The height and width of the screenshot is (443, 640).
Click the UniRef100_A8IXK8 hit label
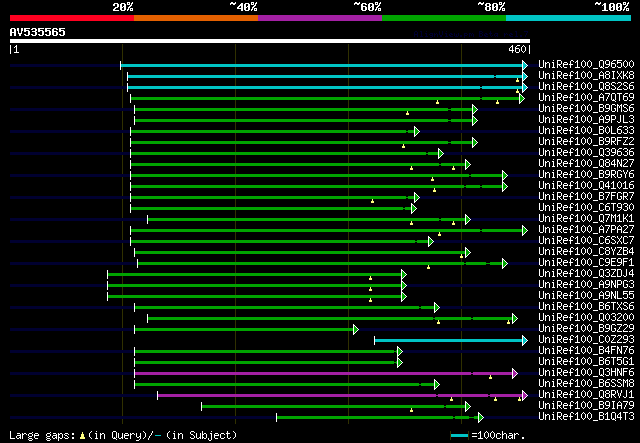coord(586,76)
